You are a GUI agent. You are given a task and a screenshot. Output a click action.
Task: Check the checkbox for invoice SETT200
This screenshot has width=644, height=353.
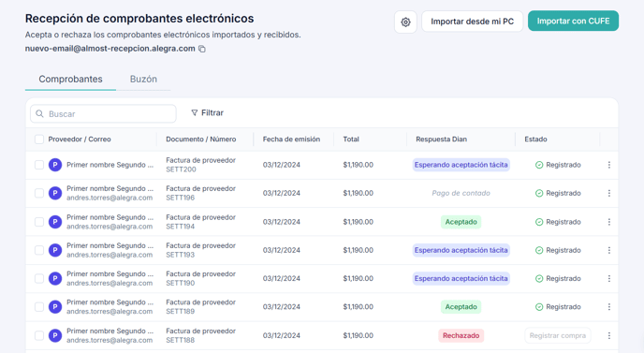39,165
